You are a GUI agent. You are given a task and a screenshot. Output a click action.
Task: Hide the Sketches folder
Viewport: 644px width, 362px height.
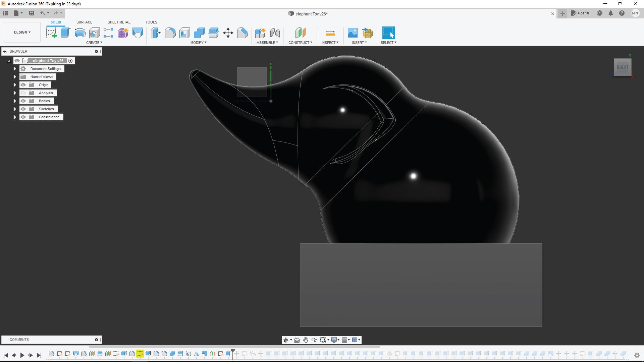coord(23,109)
